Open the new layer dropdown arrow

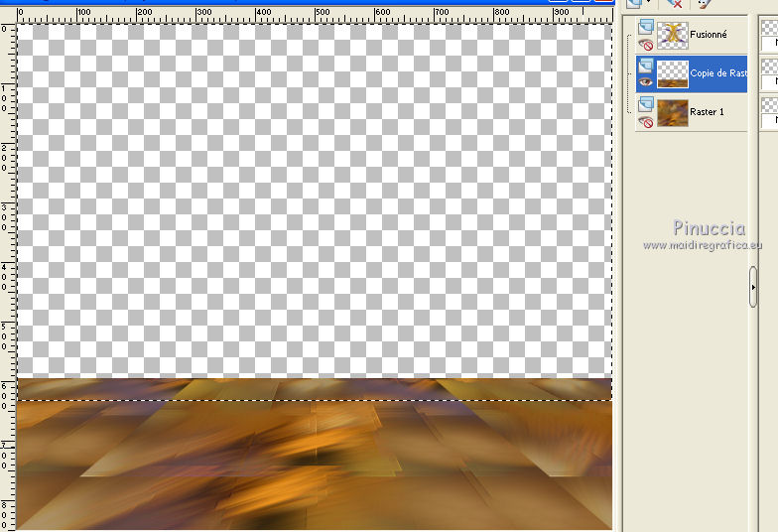tap(648, 2)
